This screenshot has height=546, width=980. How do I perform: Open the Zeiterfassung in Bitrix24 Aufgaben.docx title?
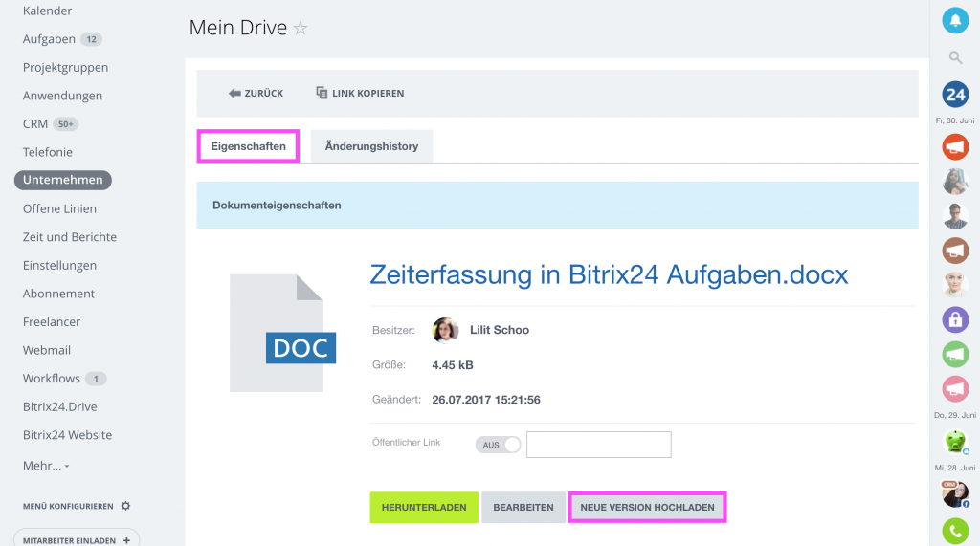[609, 274]
